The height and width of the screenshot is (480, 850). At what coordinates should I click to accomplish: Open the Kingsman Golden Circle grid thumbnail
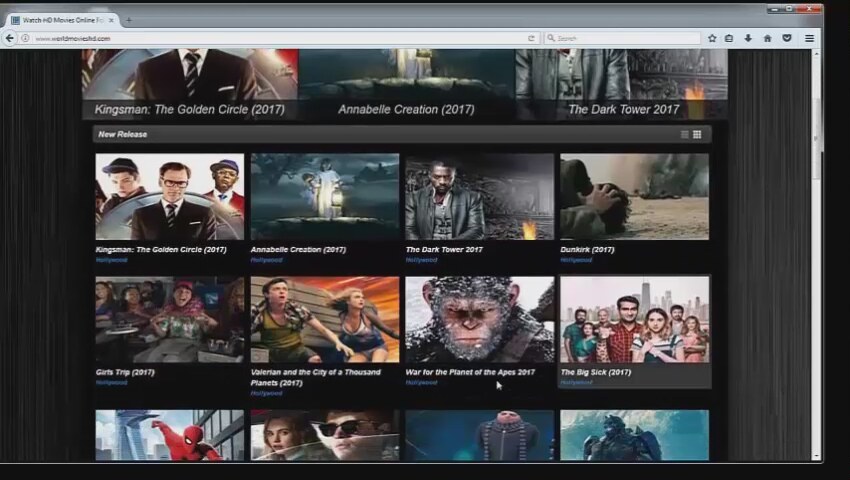pyautogui.click(x=170, y=196)
